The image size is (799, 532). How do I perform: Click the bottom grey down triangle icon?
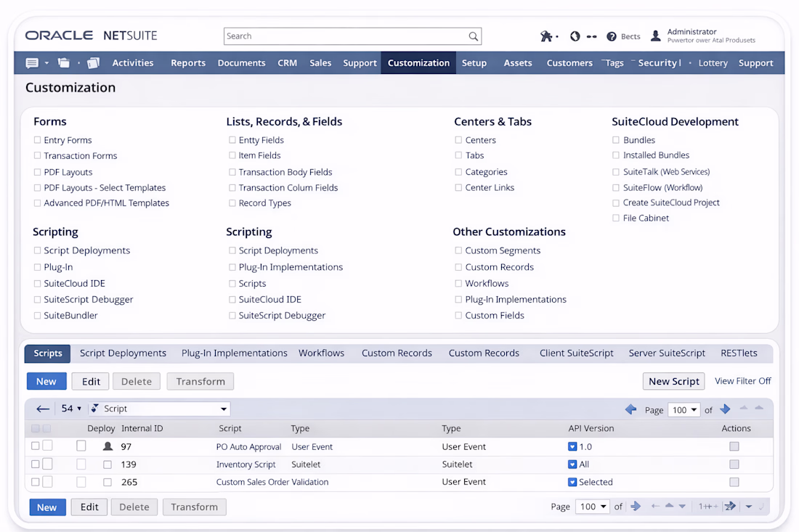click(682, 507)
